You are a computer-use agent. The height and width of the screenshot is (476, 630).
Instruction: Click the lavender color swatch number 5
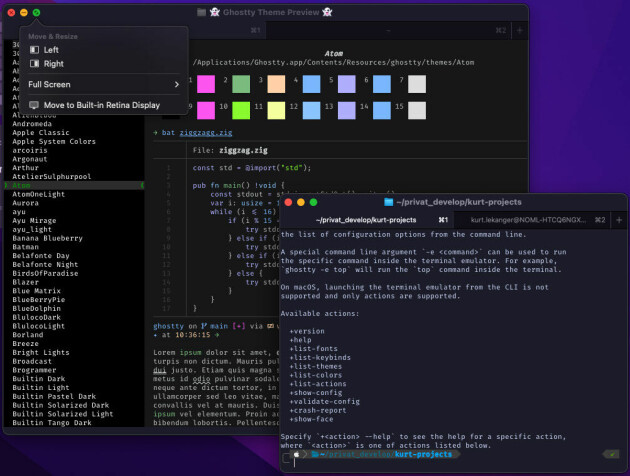pos(346,84)
